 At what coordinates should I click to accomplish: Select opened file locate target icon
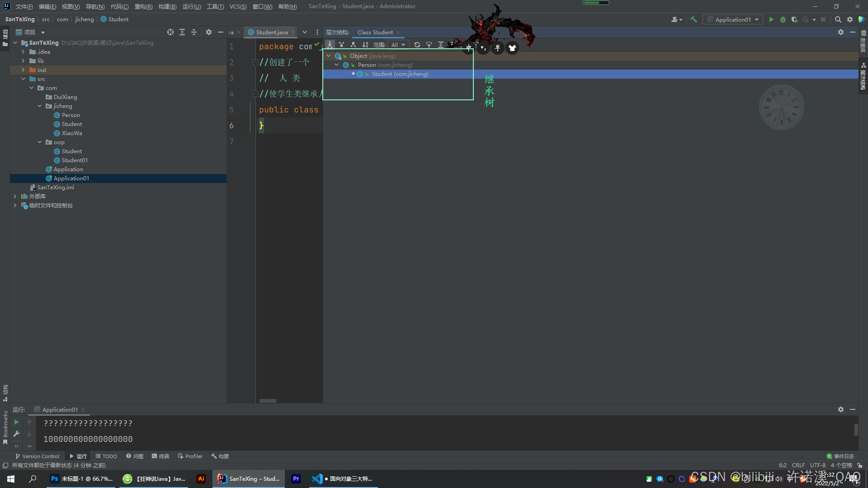click(170, 32)
